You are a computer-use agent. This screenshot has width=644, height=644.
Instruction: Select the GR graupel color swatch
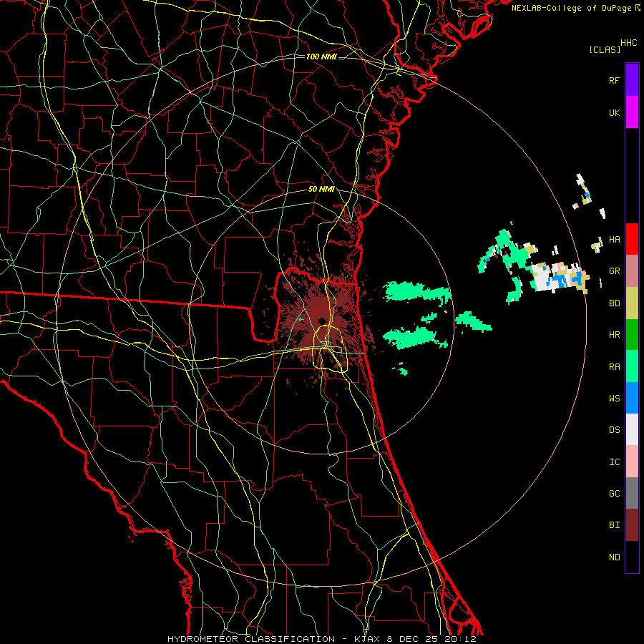pyautogui.click(x=632, y=271)
